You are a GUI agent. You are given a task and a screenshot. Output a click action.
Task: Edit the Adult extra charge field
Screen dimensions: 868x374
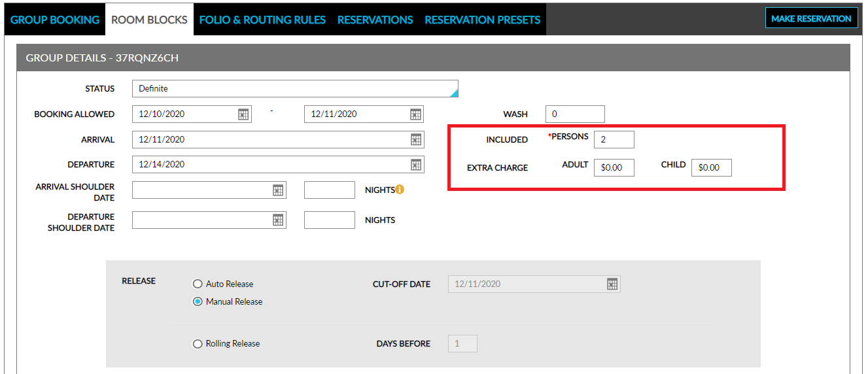[x=614, y=167]
